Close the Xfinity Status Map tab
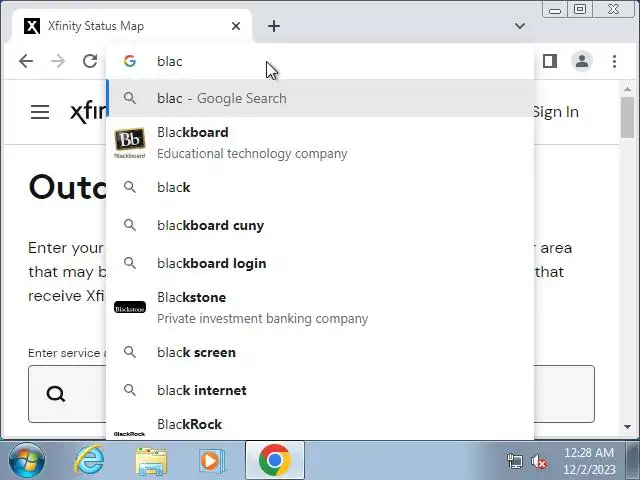 tap(236, 26)
